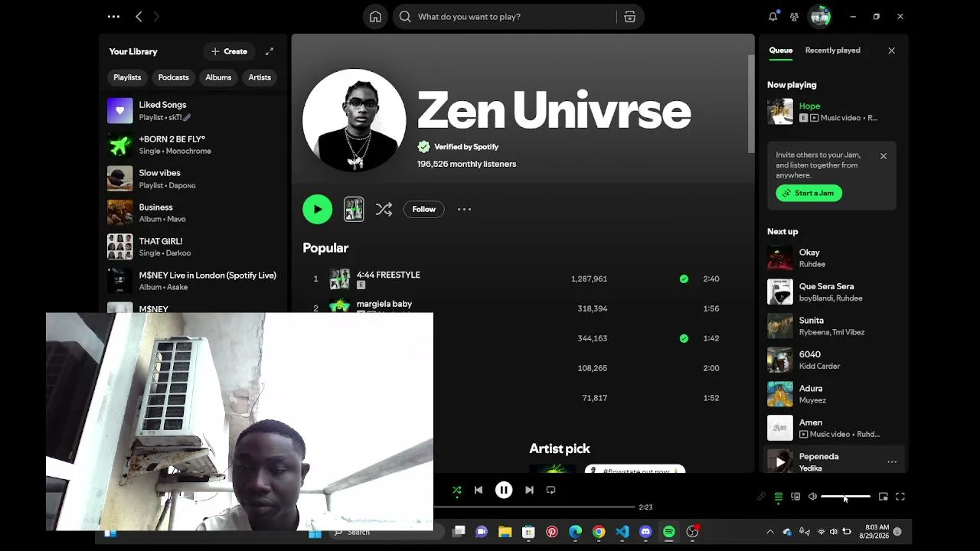Open Discord from the taskbar
This screenshot has width=980, height=551.
coord(645,532)
